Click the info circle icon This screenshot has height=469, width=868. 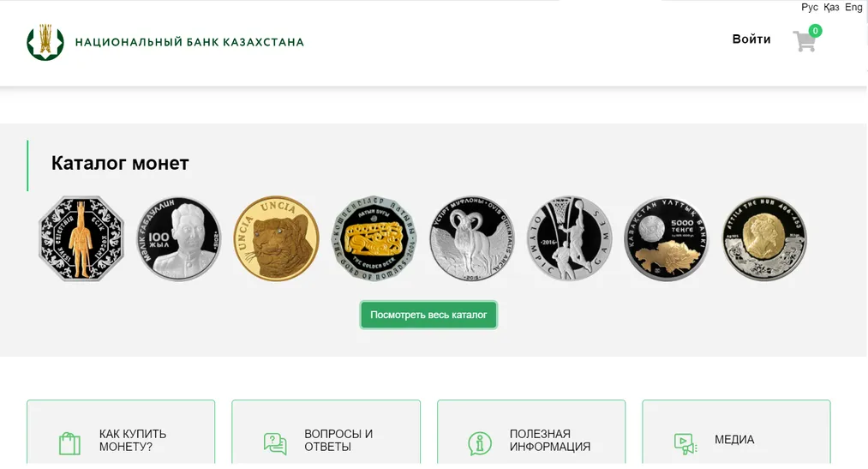480,442
